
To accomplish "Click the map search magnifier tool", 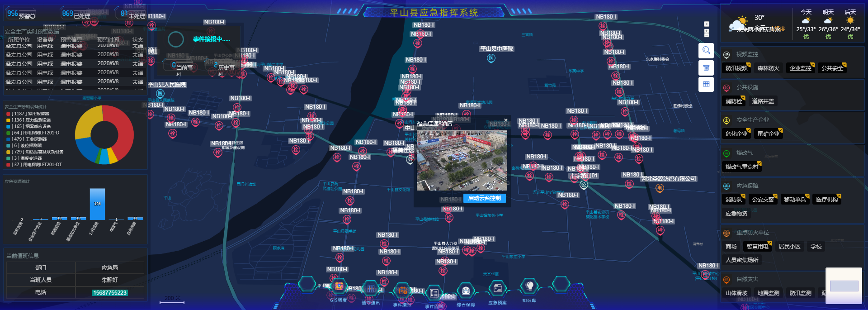I will [706, 50].
